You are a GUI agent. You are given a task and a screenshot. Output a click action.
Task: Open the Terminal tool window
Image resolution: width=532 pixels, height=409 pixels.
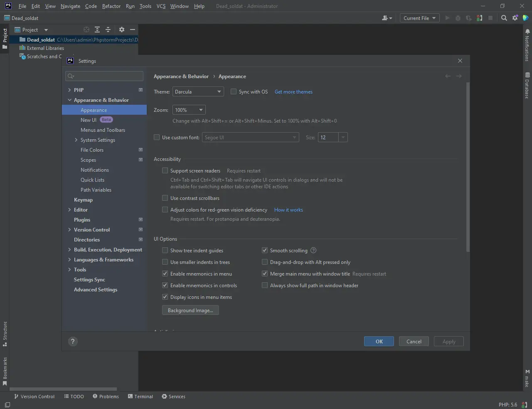pyautogui.click(x=140, y=397)
